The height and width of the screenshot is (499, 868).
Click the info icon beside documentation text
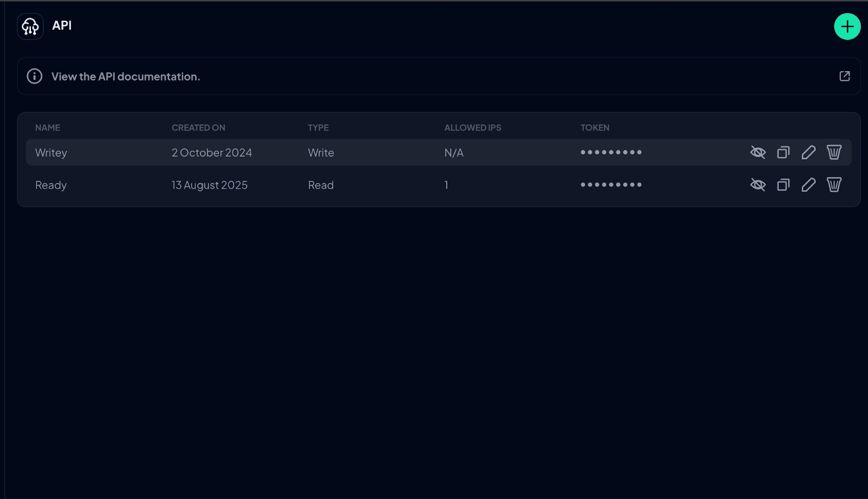(35, 76)
